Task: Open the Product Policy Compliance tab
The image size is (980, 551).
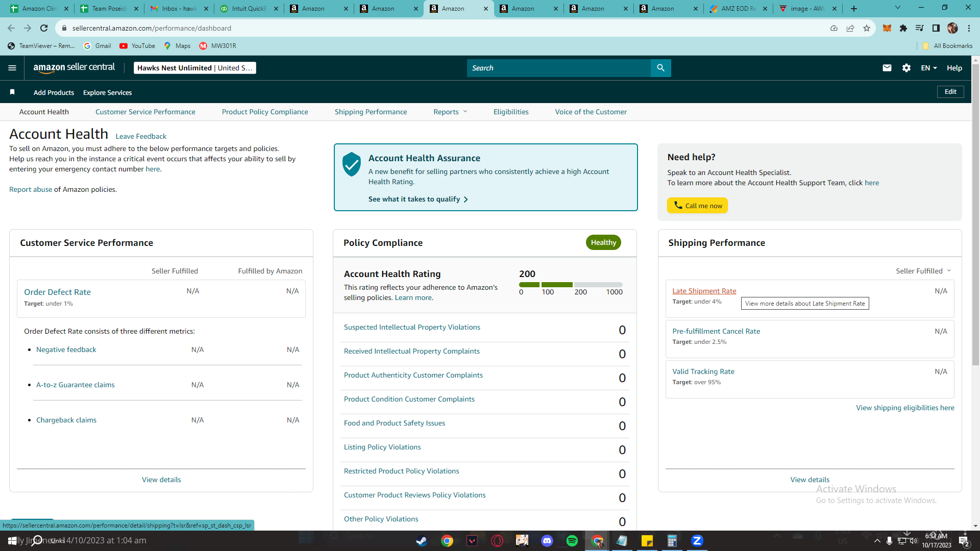Action: (x=265, y=112)
